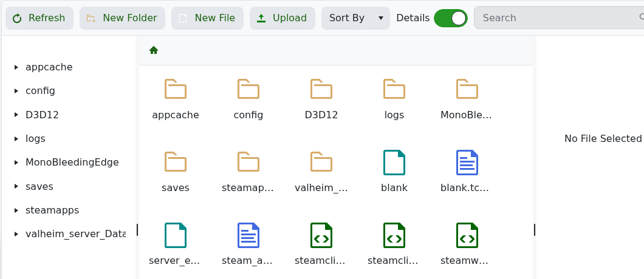Select the server_e... file icon
This screenshot has width=644, height=279.
click(x=176, y=235)
